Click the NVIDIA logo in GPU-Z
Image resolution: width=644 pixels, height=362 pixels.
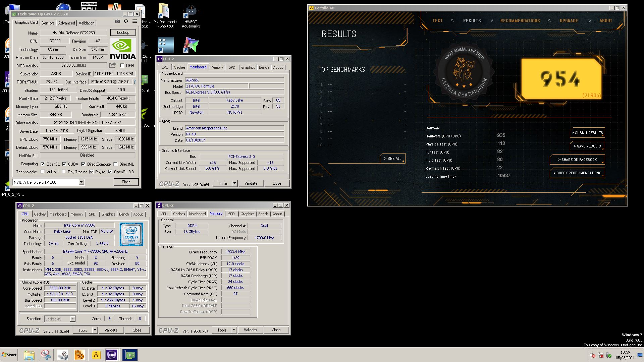pos(123,49)
